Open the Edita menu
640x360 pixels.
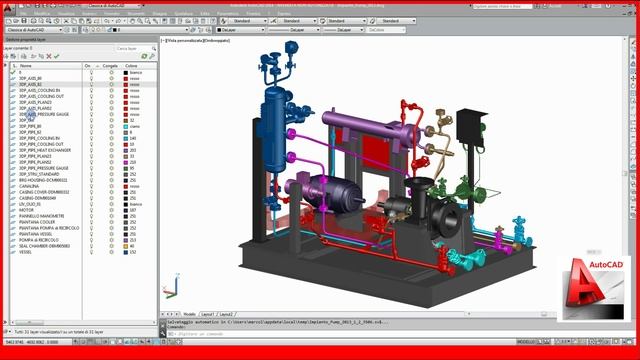click(x=205, y=13)
